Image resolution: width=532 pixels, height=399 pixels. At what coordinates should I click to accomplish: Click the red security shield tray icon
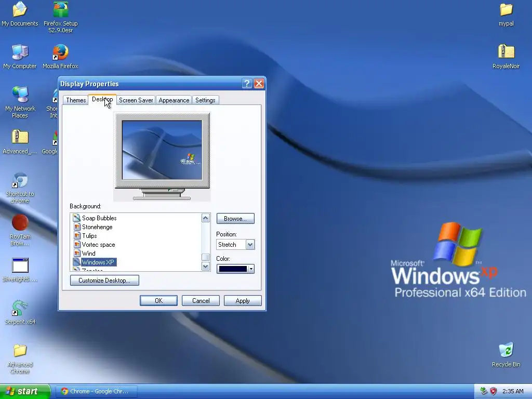coord(494,391)
